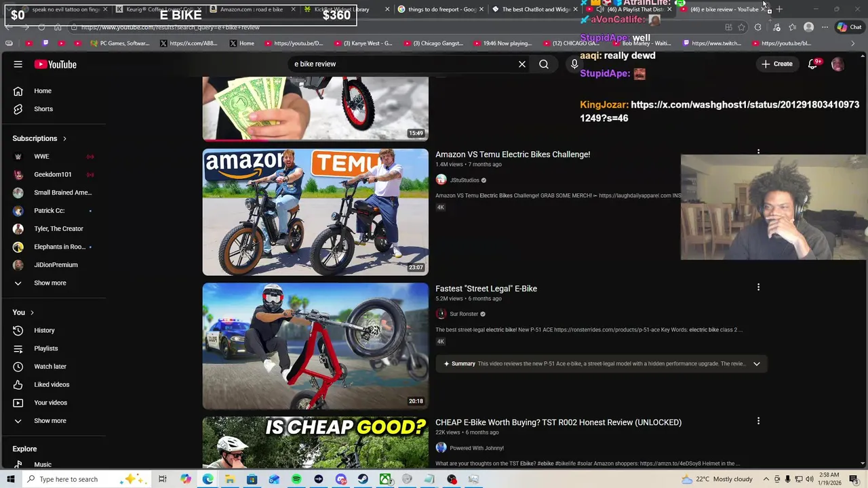The width and height of the screenshot is (868, 488).
Task: Click the CHEAP E-Bike Worth Buying title
Action: click(558, 422)
